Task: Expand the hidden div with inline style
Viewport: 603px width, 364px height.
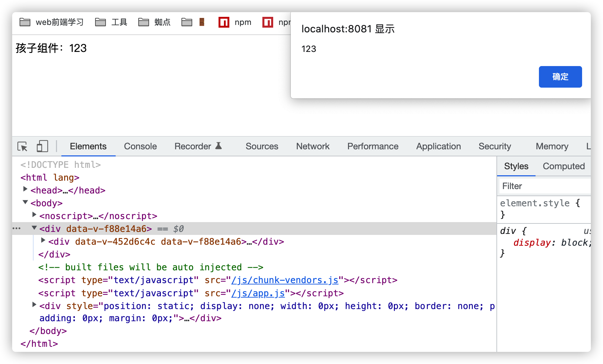Action: [34, 305]
